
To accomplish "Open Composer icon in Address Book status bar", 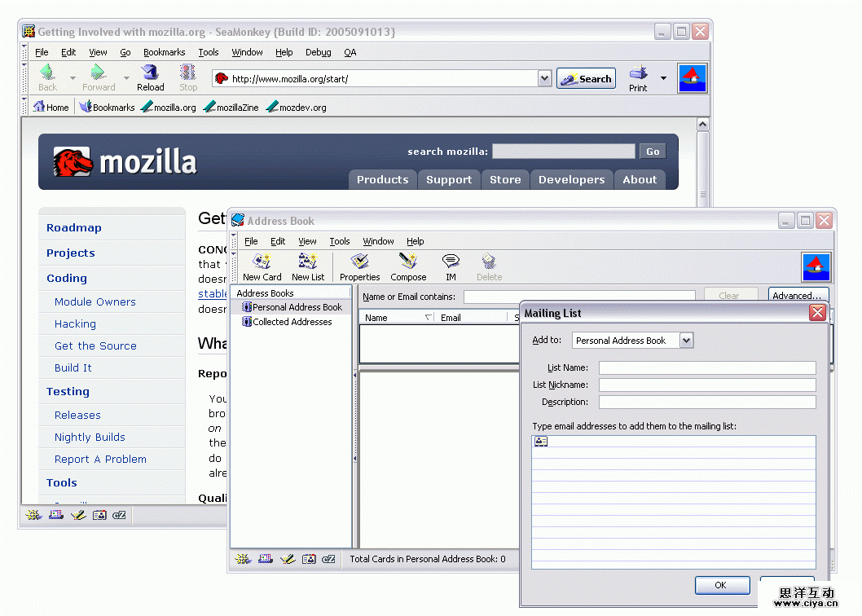I will pos(288,559).
